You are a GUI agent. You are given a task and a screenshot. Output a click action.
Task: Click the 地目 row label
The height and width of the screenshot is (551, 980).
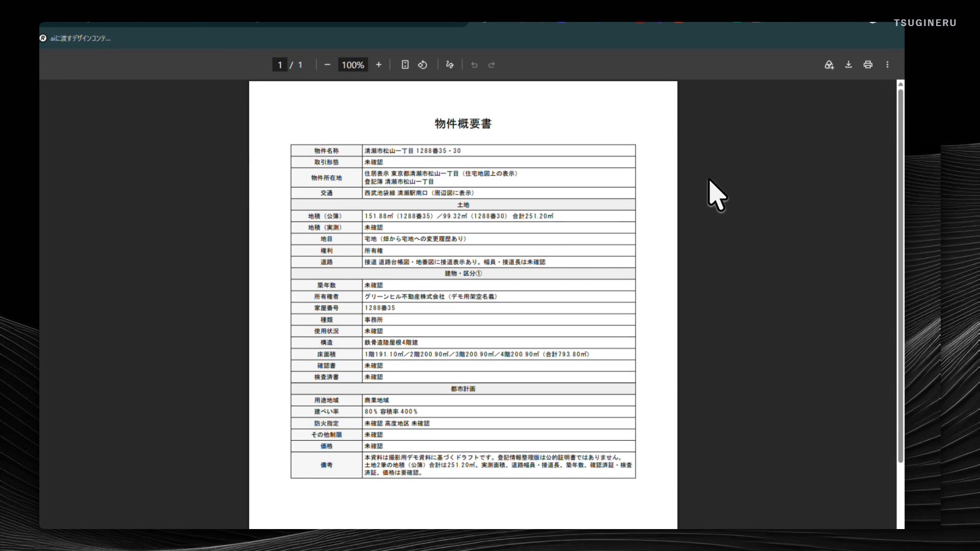pos(326,239)
